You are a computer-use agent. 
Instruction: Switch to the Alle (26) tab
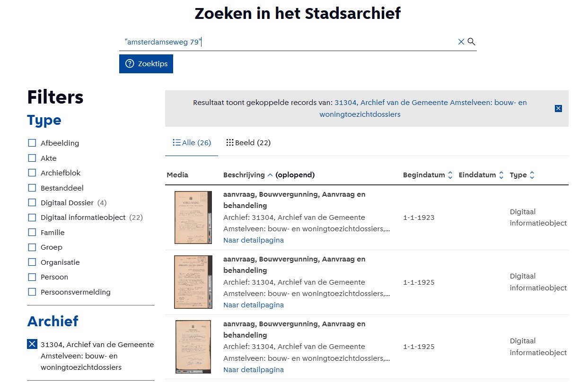pyautogui.click(x=192, y=143)
